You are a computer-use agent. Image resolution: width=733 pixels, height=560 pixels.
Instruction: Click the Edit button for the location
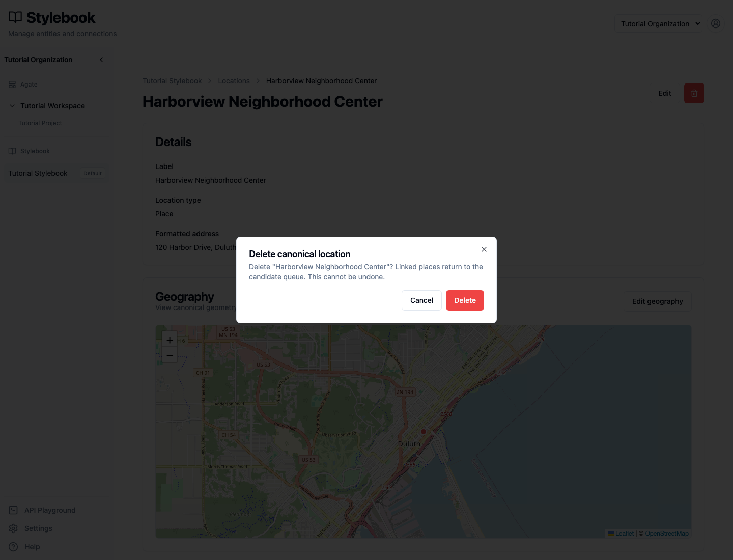coord(665,93)
